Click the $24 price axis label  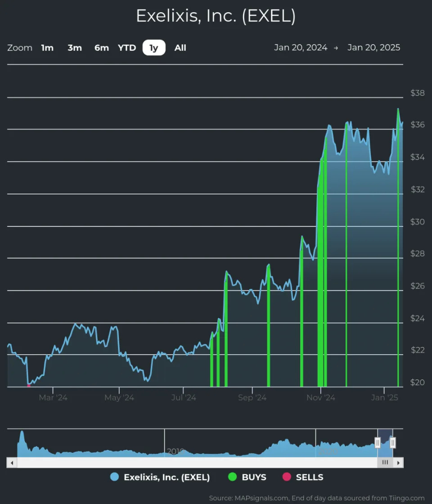(417, 318)
